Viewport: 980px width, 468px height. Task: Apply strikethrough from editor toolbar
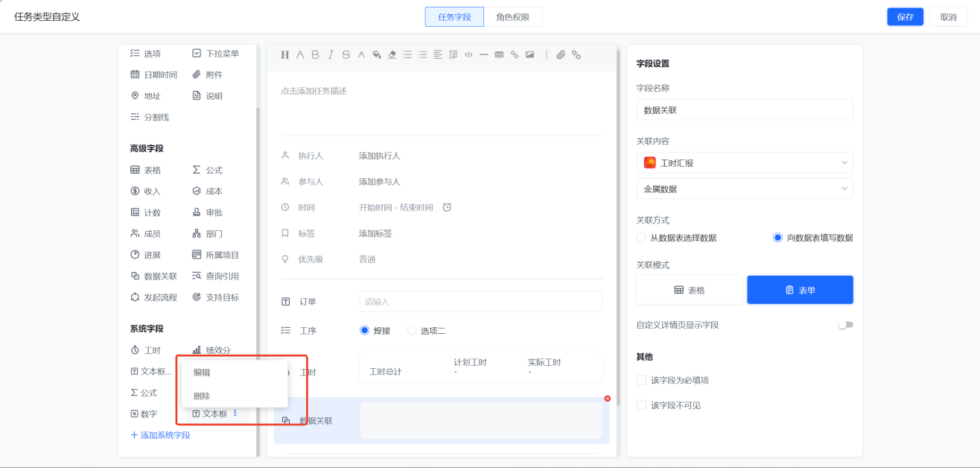coord(346,54)
